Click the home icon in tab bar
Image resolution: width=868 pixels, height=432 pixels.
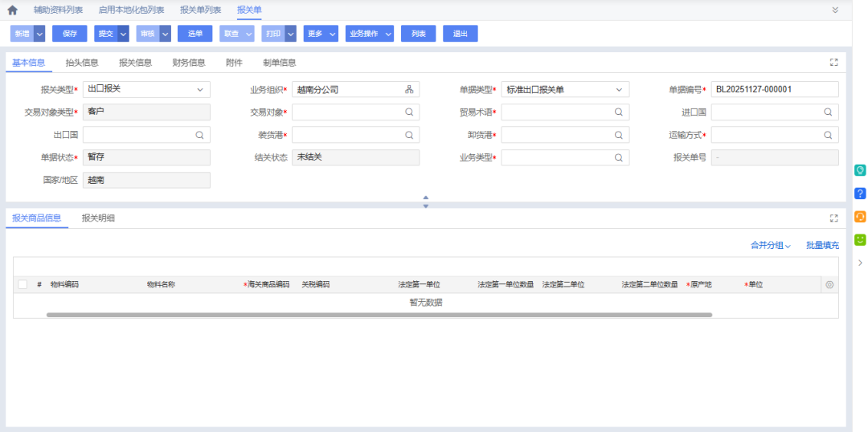[12, 10]
